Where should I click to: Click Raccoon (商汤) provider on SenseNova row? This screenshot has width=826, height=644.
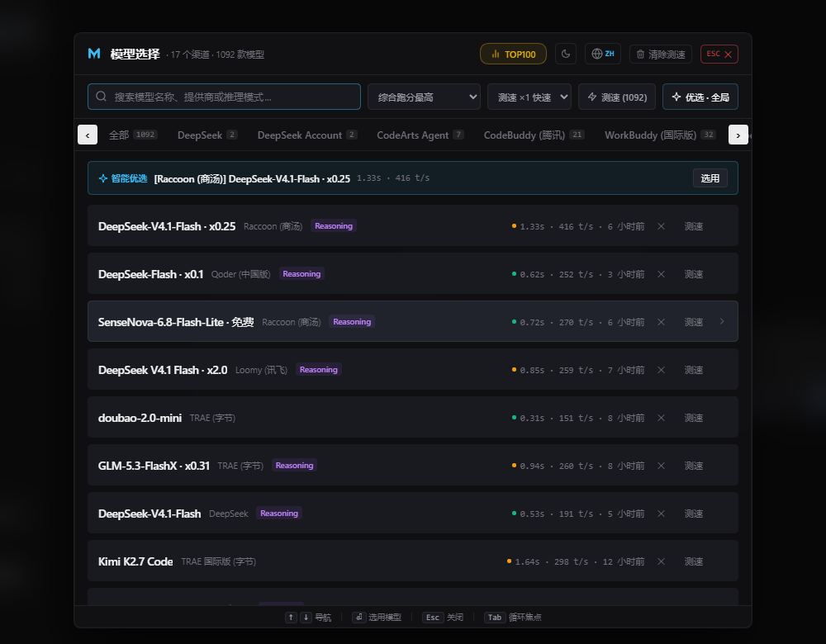tap(292, 322)
